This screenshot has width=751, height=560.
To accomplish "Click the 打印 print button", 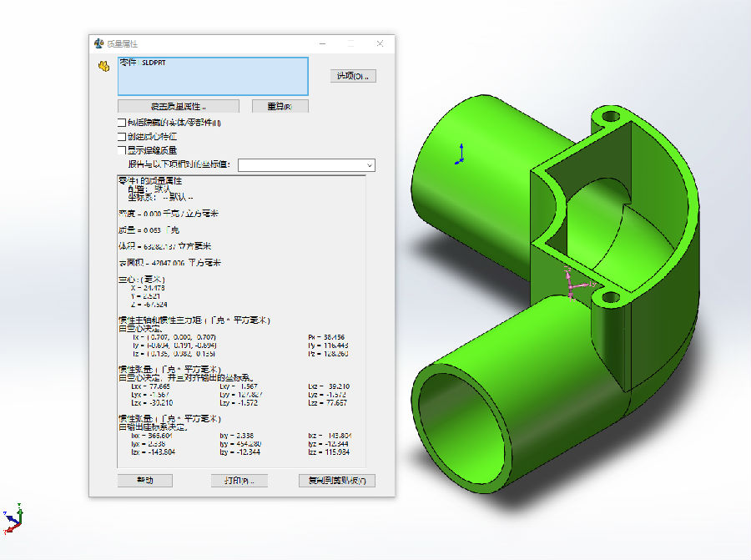I will click(239, 481).
